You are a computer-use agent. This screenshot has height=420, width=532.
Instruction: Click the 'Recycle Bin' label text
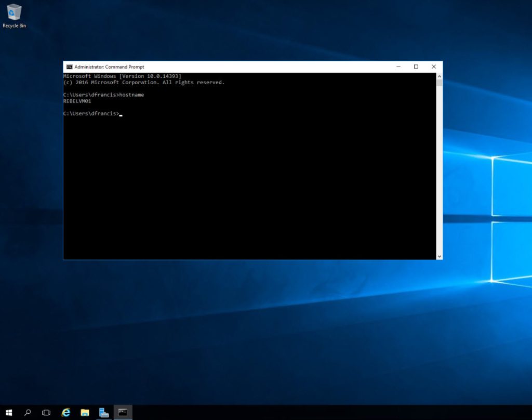[14, 25]
